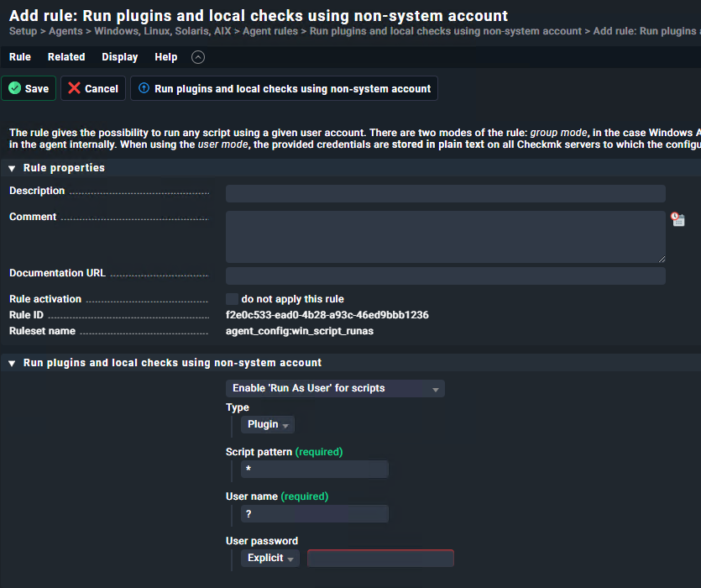Enable 'do not apply this rule' checkbox
The width and height of the screenshot is (701, 588).
[232, 299]
